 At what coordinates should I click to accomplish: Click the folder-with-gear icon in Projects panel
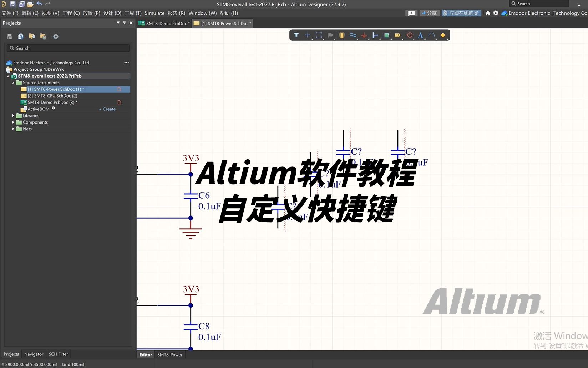(x=43, y=36)
